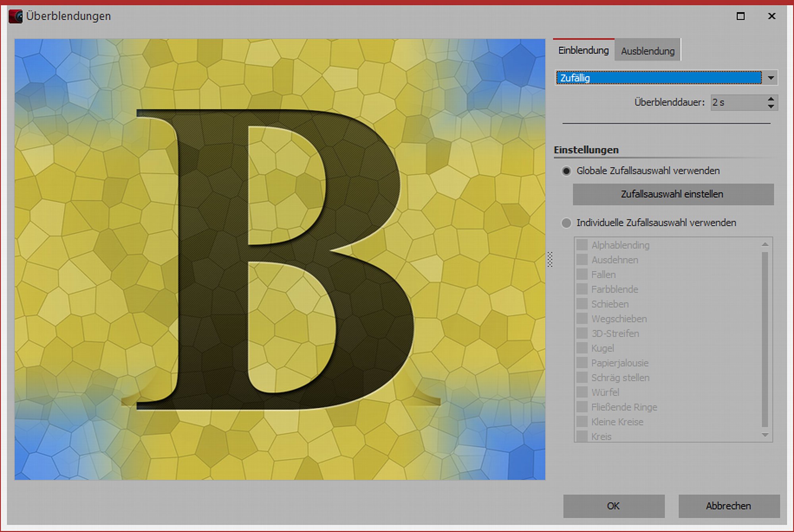Close the Überblendungen dialog
Viewport: 794px width, 532px height.
pyautogui.click(x=771, y=16)
